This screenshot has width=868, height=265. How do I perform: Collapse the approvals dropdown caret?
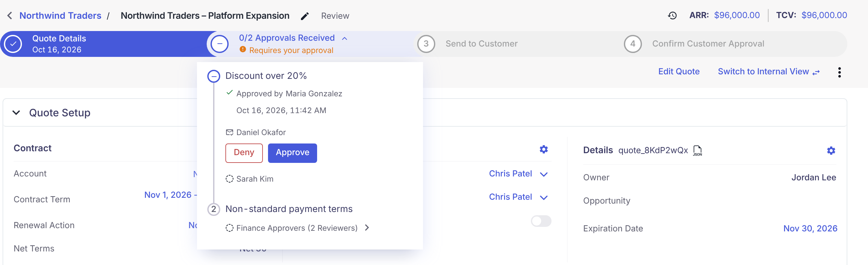(x=344, y=38)
